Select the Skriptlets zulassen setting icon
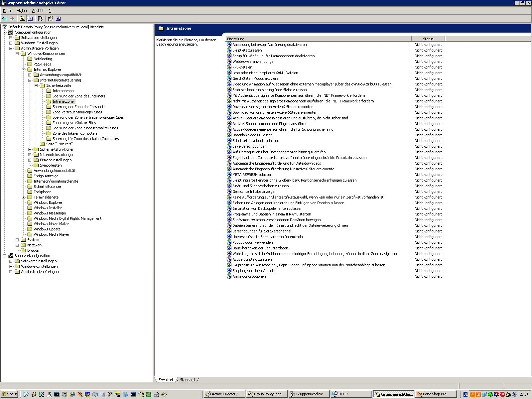Screen dimensions: 532x399 229,50
